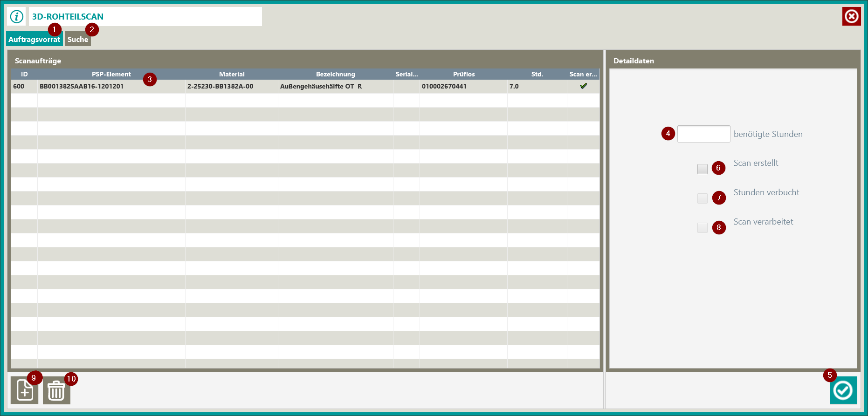Delete scan order using trash icon
Screen dimensions: 868x416
click(56, 390)
